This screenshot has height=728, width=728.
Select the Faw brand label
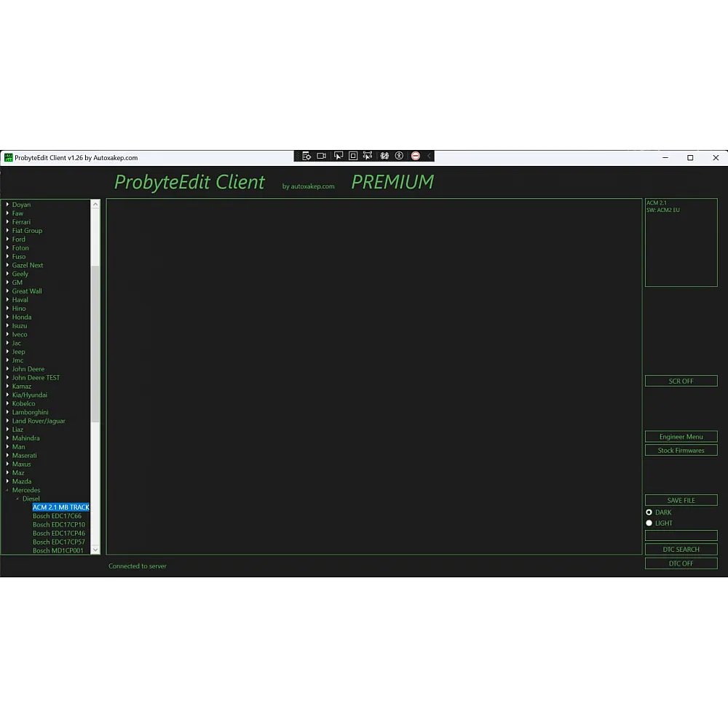(x=17, y=213)
